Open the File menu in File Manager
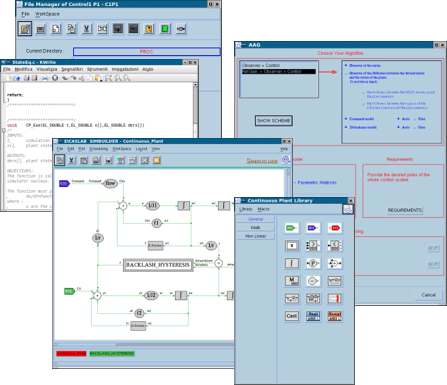 (x=25, y=14)
